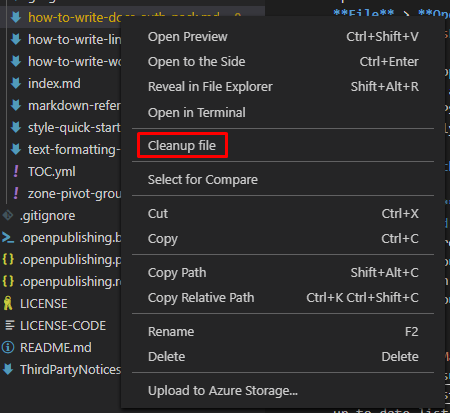Open LICENSE-CODE in the explorer
The height and width of the screenshot is (413, 450).
coord(63,325)
